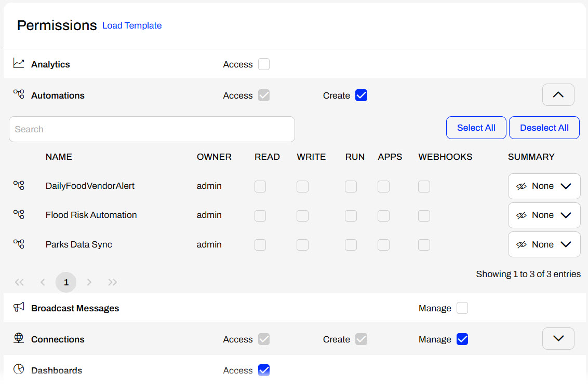The image size is (588, 385).
Task: Click the Broadcast Messages megaphone icon
Action: pos(19,307)
